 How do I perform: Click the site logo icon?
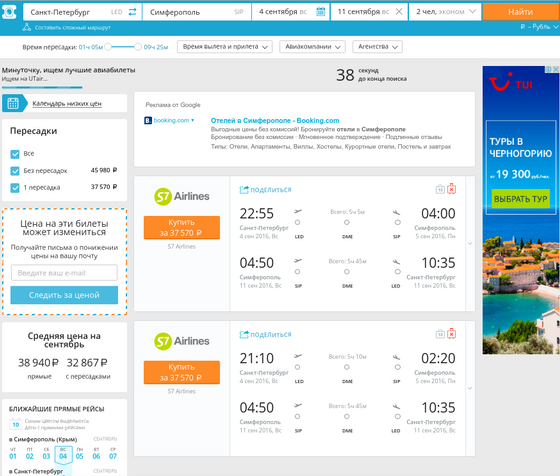[x=9, y=12]
